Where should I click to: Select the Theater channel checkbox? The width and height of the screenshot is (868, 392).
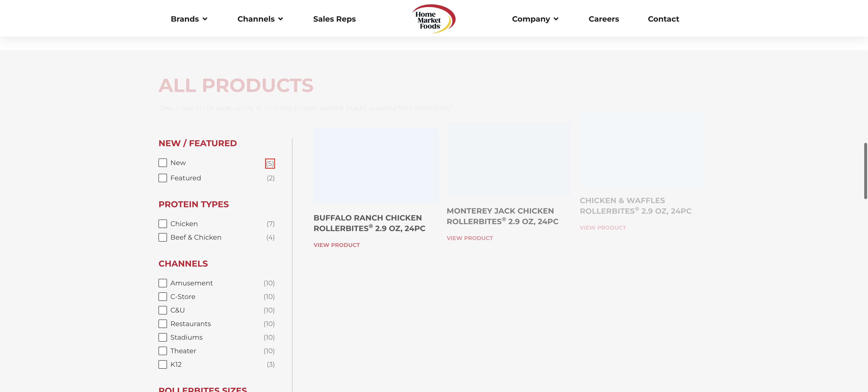pos(163,351)
